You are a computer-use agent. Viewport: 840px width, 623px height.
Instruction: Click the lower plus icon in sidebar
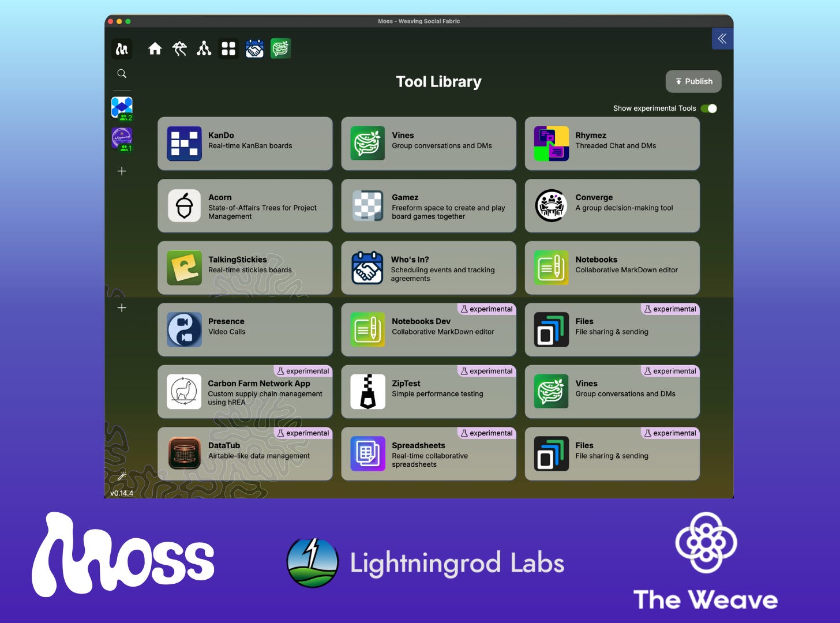pyautogui.click(x=122, y=308)
